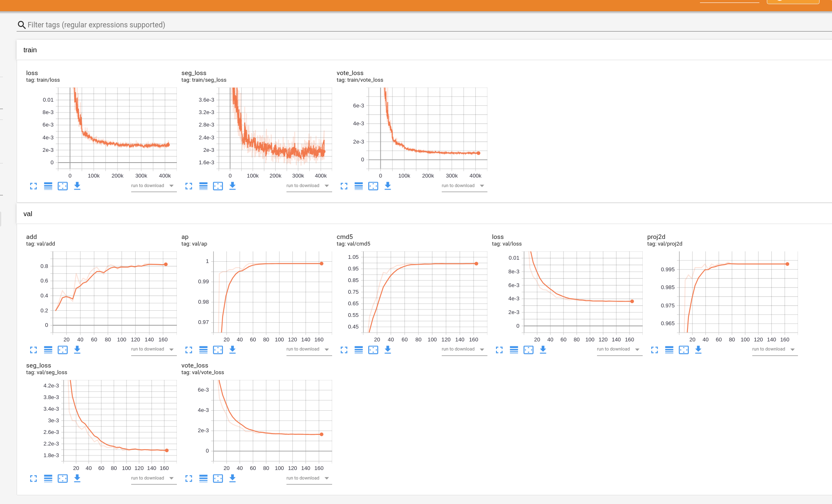Image resolution: width=832 pixels, height=504 pixels.
Task: Download data for the val/add chart
Action: (77, 350)
